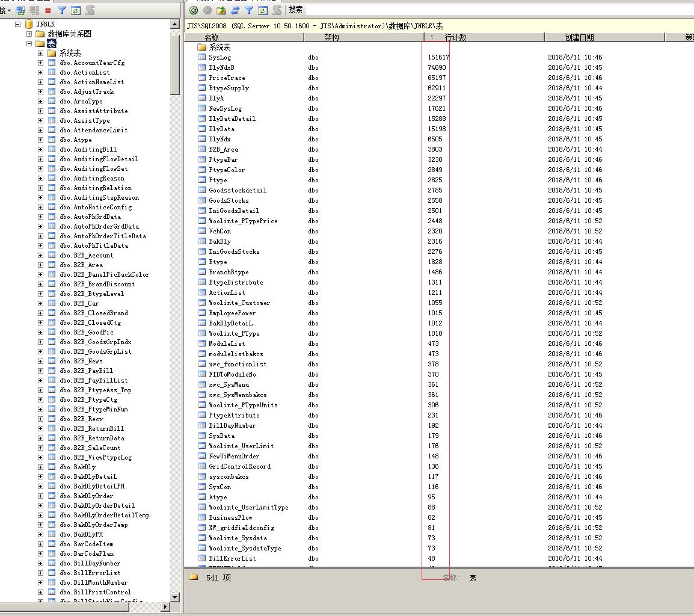
Task: Sort list by 名称 column header
Action: [244, 38]
